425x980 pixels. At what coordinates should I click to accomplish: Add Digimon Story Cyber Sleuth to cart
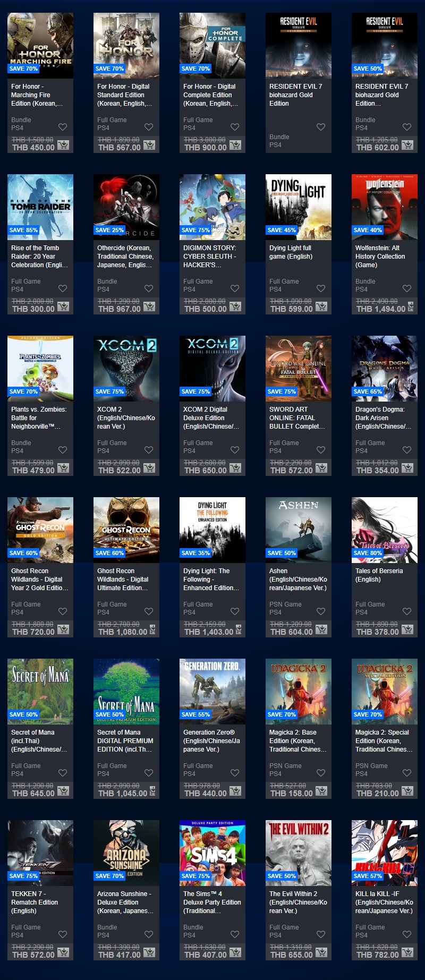click(x=235, y=306)
